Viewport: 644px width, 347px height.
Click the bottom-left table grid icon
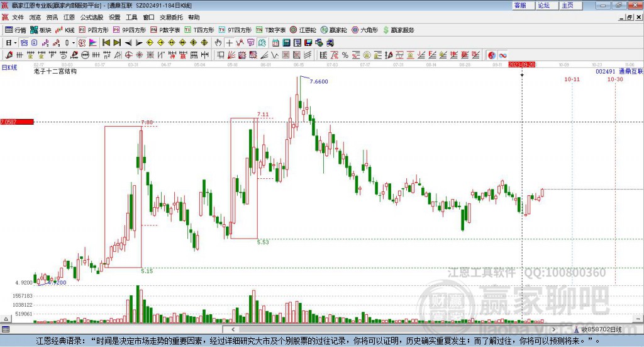[x=5, y=329]
